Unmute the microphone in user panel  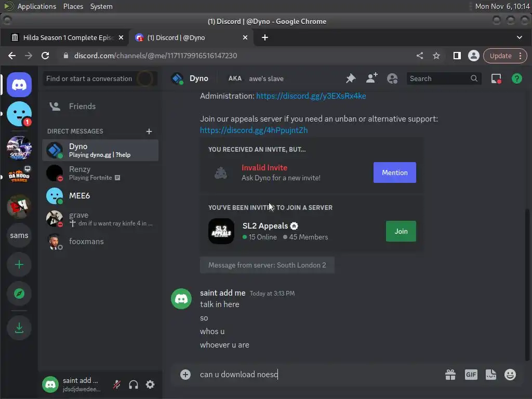117,384
